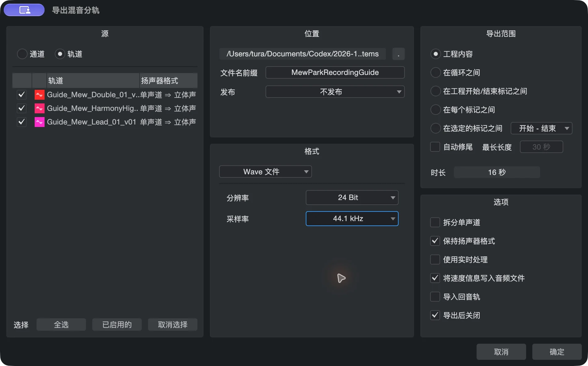This screenshot has height=366, width=588.
Task: Select 在每个标记之间 option
Action: (x=435, y=110)
